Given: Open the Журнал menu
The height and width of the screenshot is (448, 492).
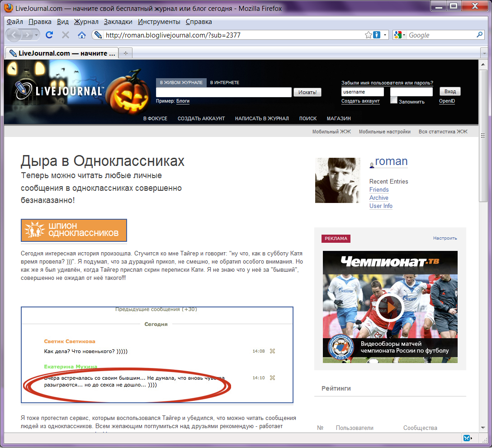Looking at the screenshot, I should pos(86,22).
